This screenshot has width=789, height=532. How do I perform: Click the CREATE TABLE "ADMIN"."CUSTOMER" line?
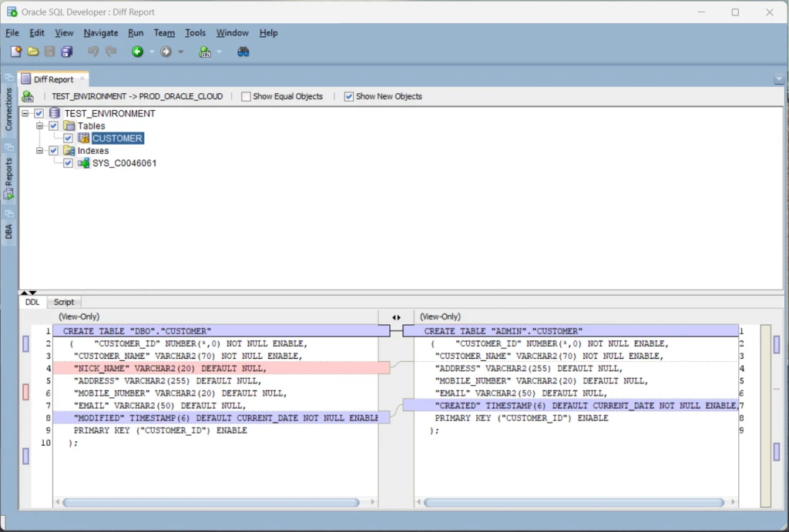571,331
